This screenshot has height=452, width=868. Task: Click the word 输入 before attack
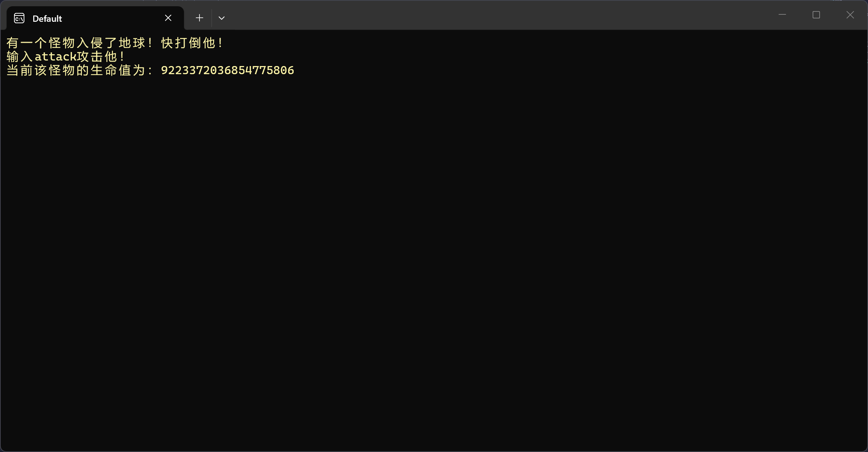pos(20,56)
